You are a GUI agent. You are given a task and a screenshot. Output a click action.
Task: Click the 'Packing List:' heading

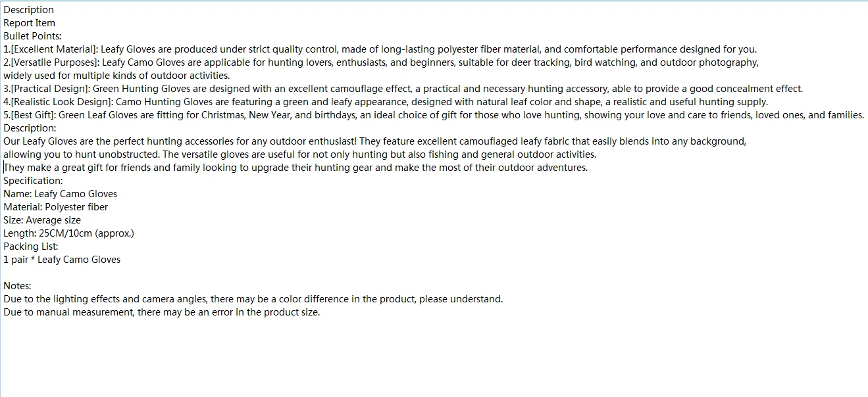point(31,246)
